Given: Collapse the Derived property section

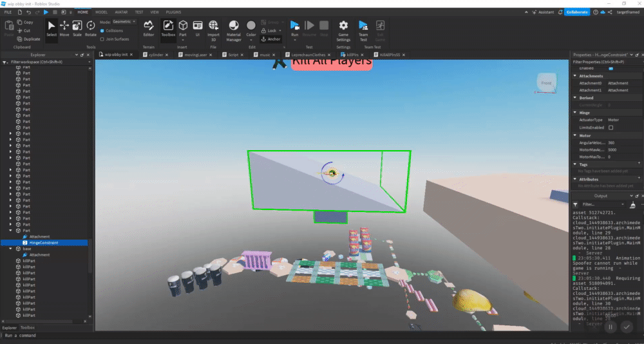Looking at the screenshot, I should coord(574,98).
